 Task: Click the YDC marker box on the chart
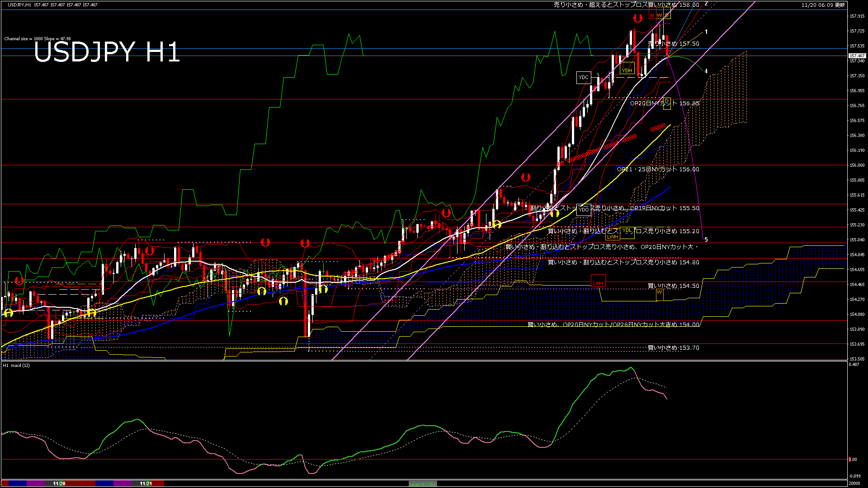tap(584, 77)
